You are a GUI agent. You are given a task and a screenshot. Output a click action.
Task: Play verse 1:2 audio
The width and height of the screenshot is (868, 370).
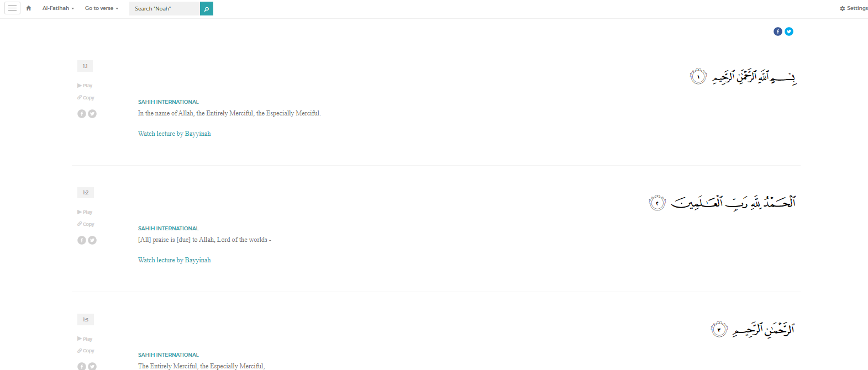pos(85,212)
